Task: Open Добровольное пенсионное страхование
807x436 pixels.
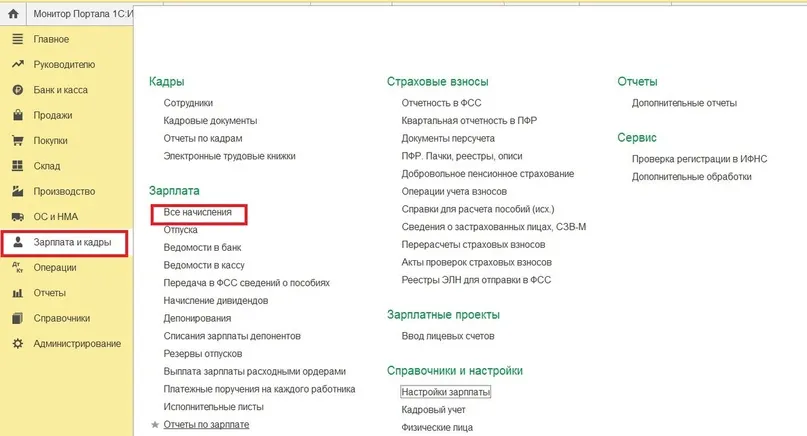Action: [488, 173]
